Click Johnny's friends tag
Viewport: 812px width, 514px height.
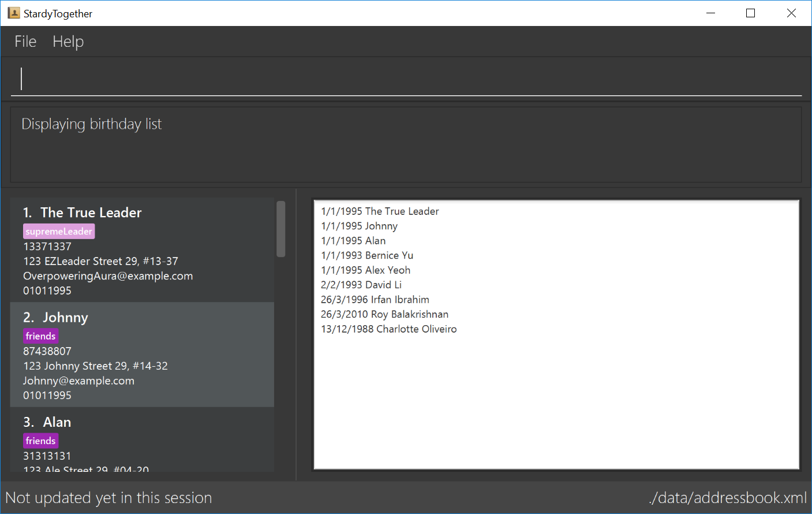point(41,336)
